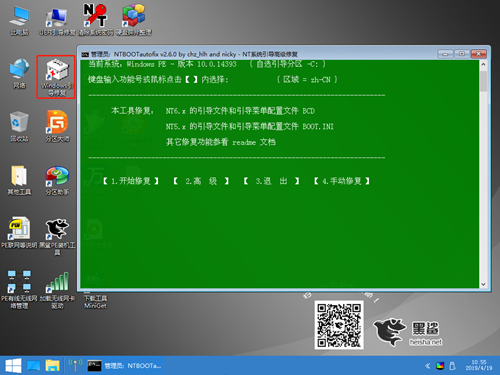Viewport: 500px width, 375px height.
Task: Choose option 2 高级 in console
Action: [x=201, y=181]
